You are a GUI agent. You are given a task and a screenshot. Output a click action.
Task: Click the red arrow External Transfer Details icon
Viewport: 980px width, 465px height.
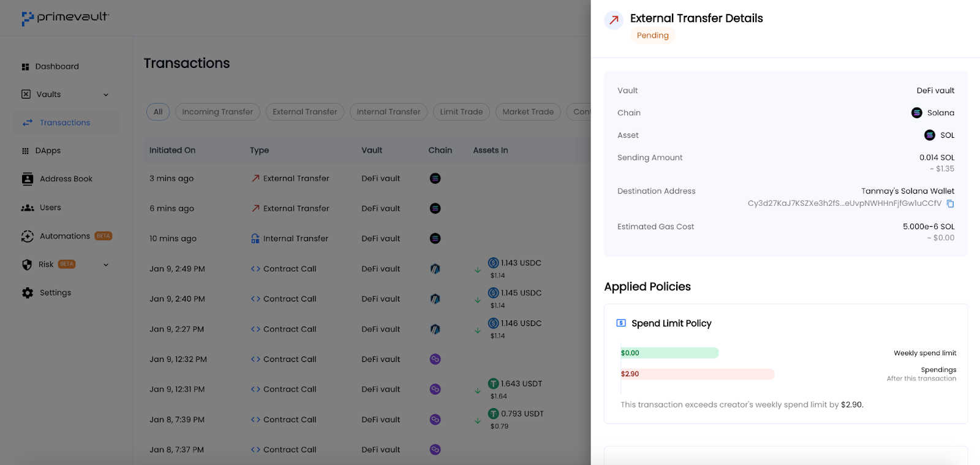point(614,20)
